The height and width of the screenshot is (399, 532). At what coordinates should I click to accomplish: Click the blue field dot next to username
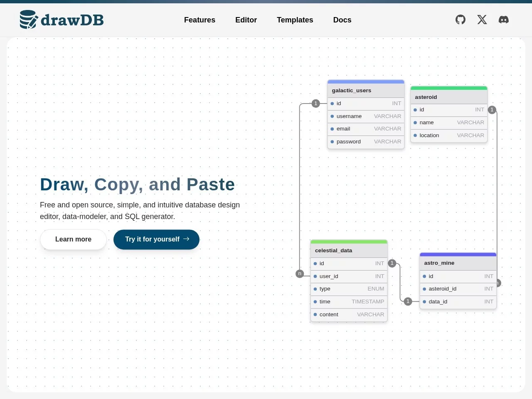[x=332, y=116]
